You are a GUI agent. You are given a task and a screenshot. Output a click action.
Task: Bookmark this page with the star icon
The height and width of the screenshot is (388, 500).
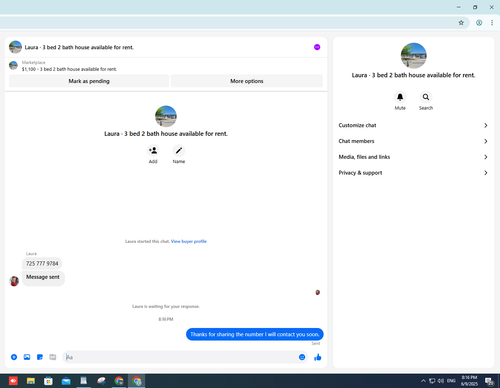(x=461, y=23)
